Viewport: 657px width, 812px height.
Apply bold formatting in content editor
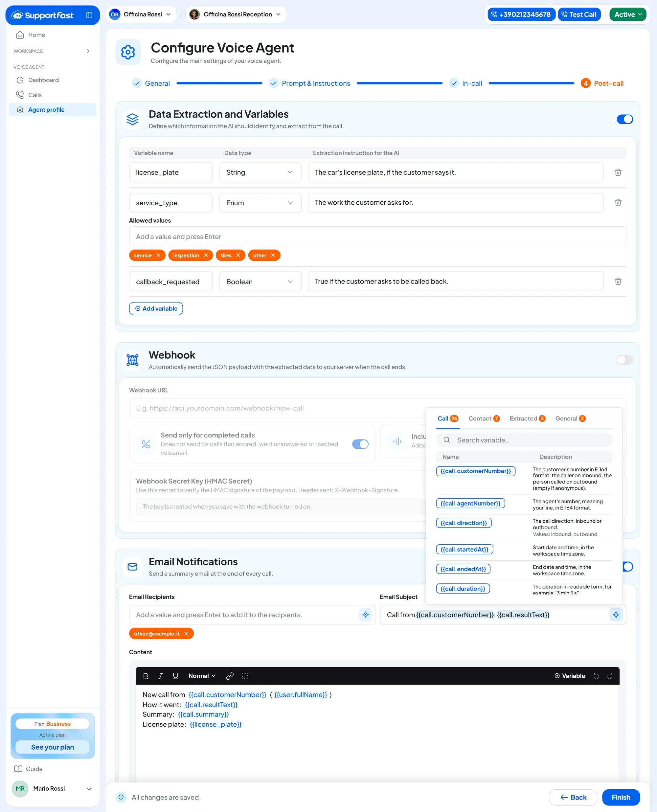[x=146, y=676]
